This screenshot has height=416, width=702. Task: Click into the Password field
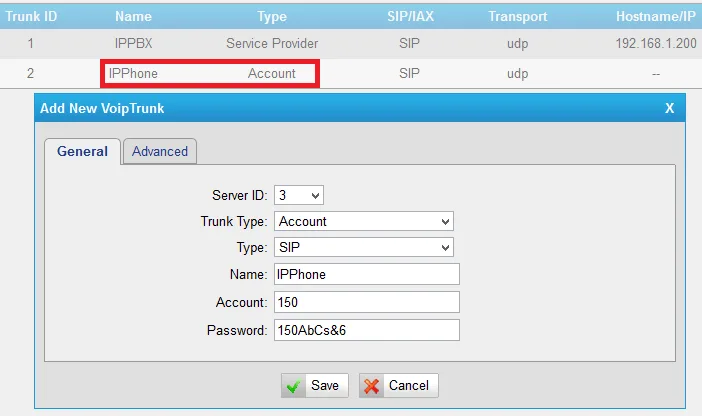[x=366, y=330]
